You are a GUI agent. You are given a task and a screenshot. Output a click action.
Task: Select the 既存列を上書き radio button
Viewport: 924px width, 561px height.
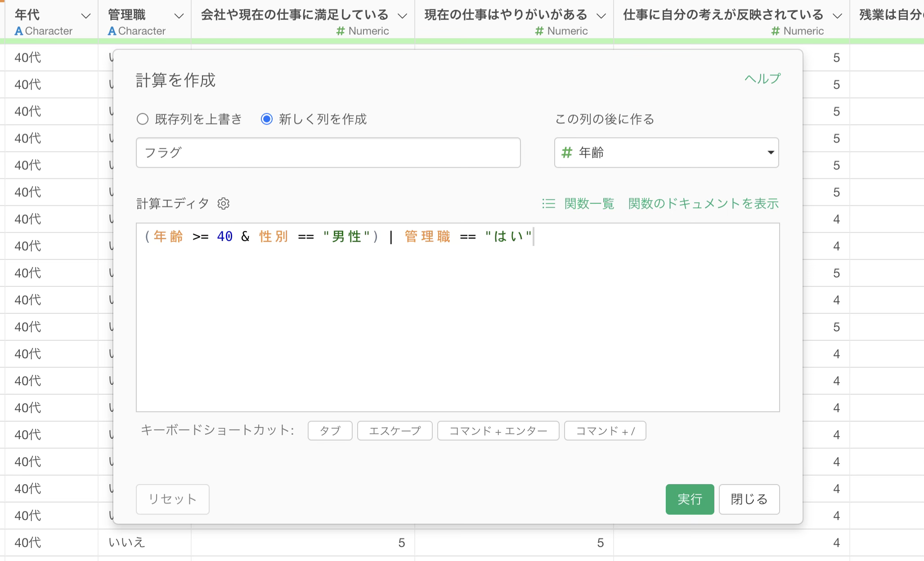click(x=143, y=119)
